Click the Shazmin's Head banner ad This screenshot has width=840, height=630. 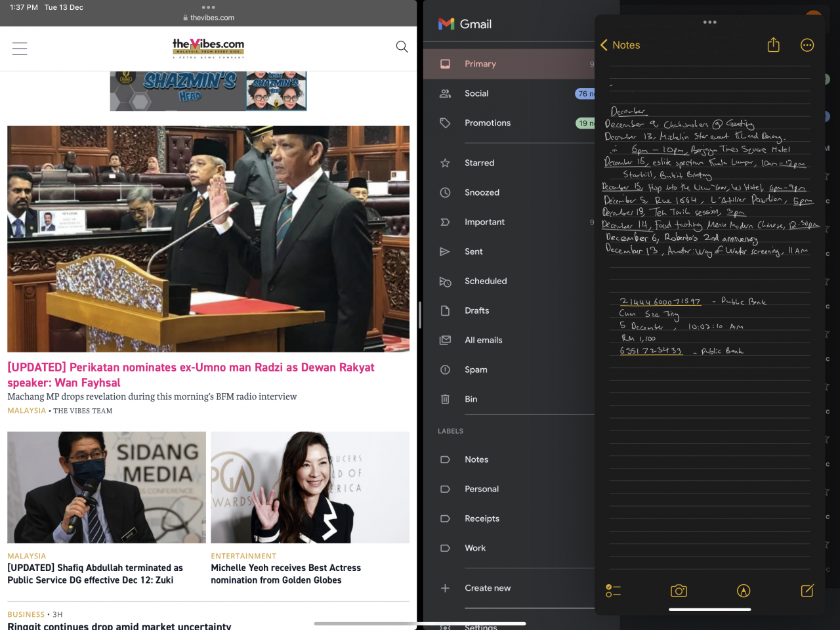[x=208, y=91]
